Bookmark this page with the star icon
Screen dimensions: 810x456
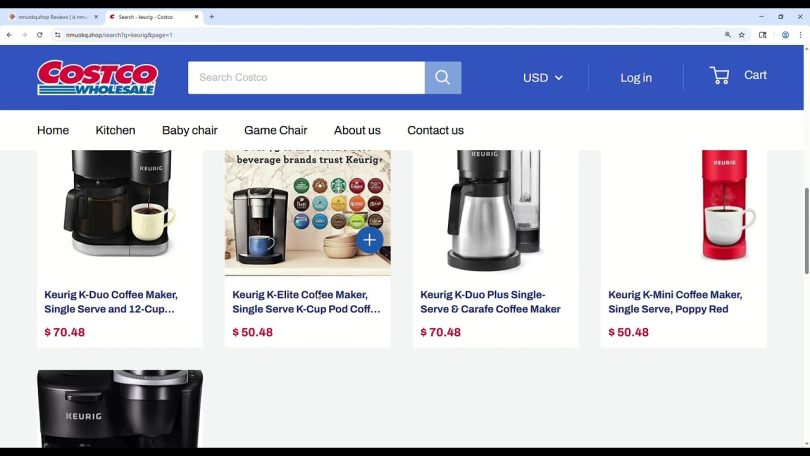741,35
